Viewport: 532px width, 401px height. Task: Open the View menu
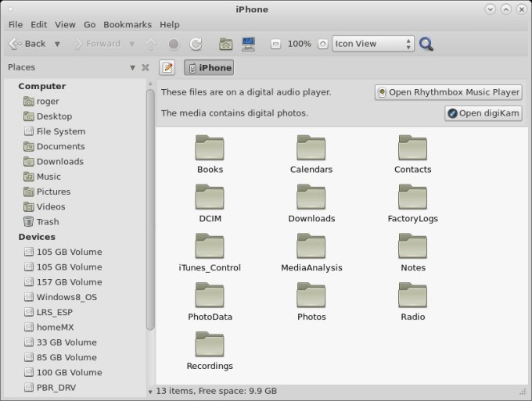click(x=66, y=25)
